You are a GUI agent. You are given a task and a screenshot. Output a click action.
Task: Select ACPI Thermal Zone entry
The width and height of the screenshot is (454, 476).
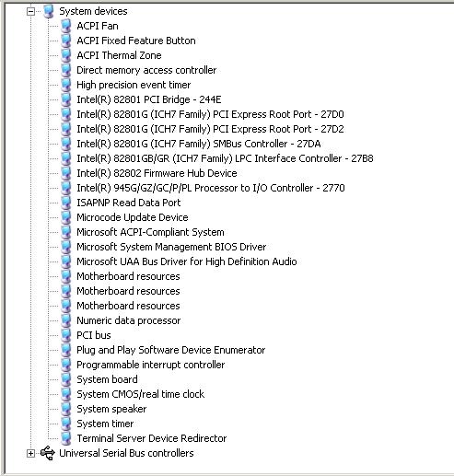[119, 55]
